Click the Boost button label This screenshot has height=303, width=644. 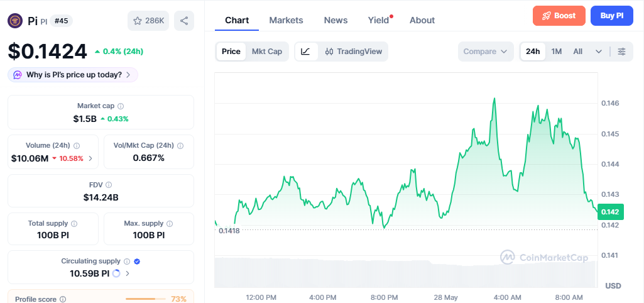coord(565,16)
